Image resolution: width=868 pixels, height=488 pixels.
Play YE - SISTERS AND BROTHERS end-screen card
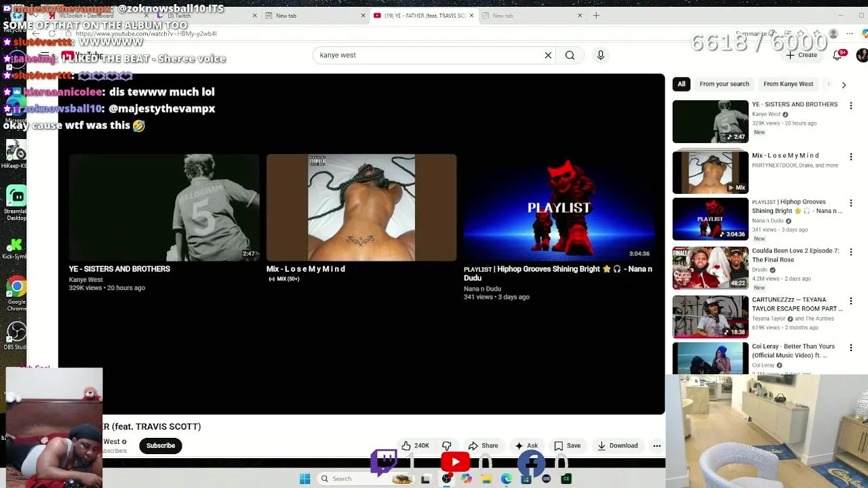163,207
